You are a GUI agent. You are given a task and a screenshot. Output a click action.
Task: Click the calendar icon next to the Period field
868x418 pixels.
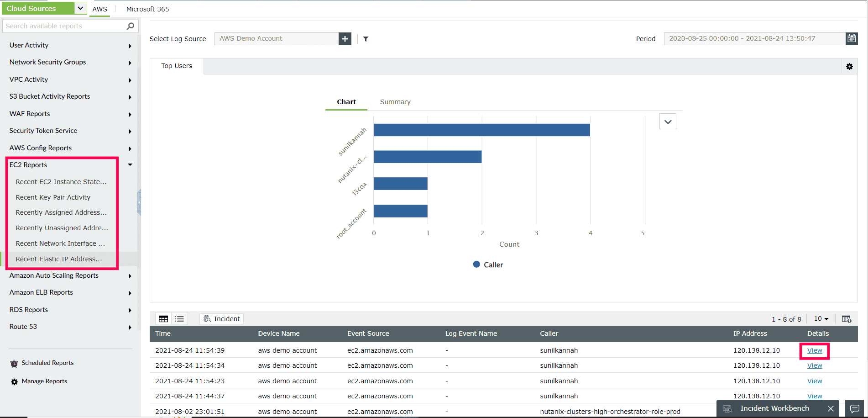pyautogui.click(x=852, y=38)
